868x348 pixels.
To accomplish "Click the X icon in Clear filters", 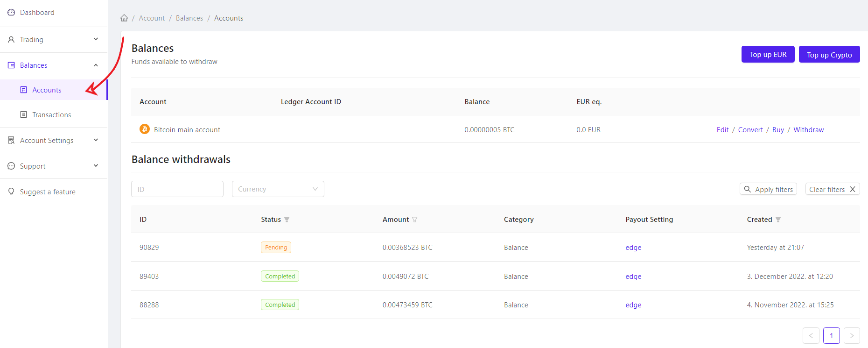I will click(x=853, y=189).
